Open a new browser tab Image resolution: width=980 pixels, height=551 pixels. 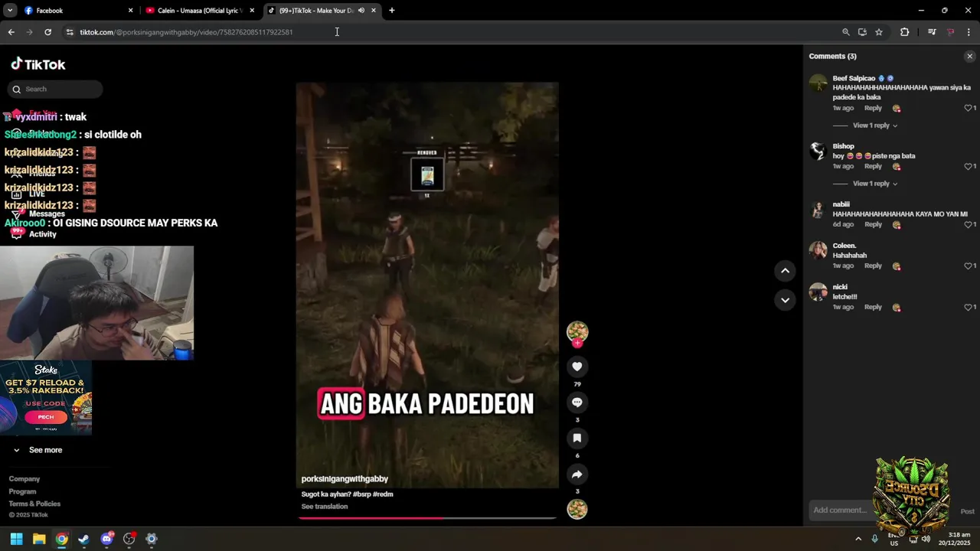(391, 11)
